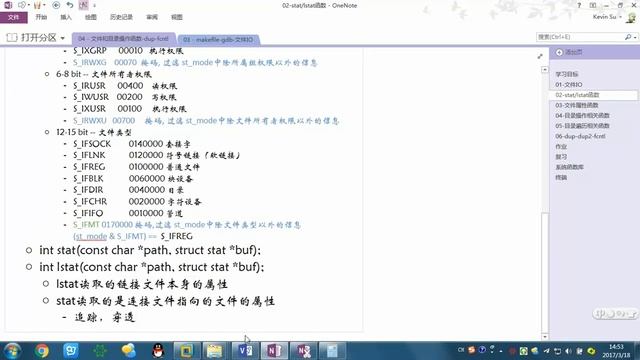Switch to the 开始 (Home) ribbon tab
Screen dimensions: 640x360
(41, 17)
